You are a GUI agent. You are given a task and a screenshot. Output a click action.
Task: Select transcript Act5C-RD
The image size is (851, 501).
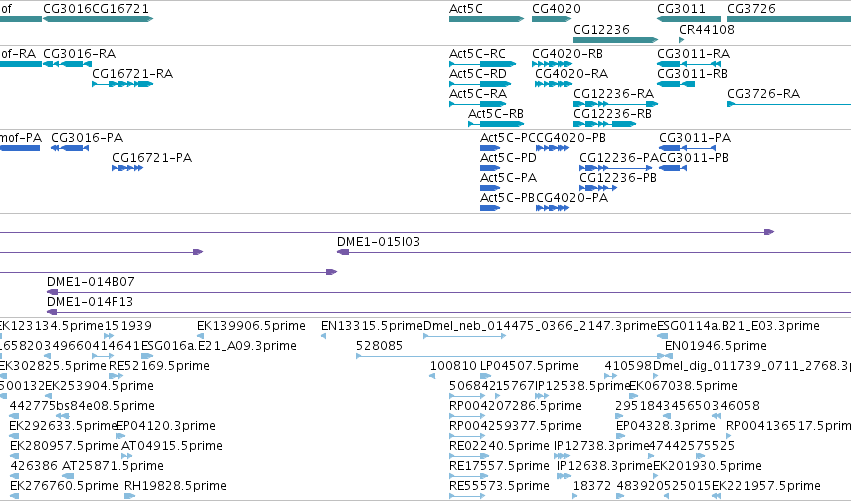[x=480, y=84]
